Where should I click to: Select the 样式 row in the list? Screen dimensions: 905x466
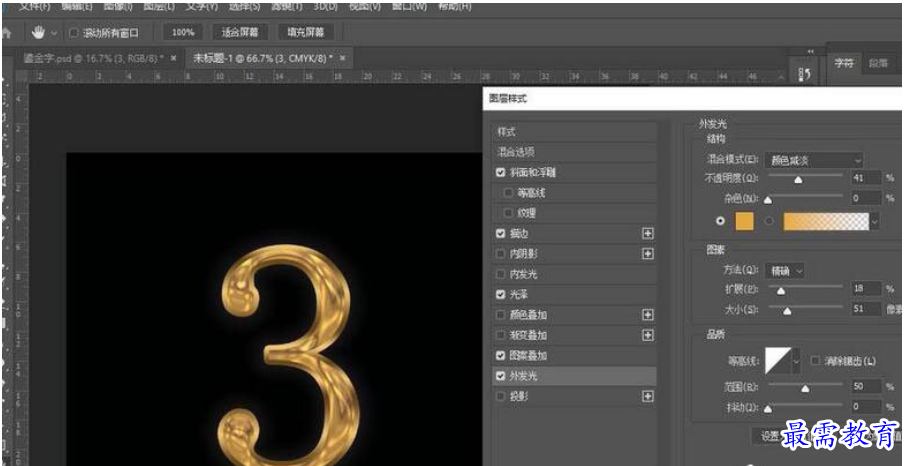coord(574,132)
